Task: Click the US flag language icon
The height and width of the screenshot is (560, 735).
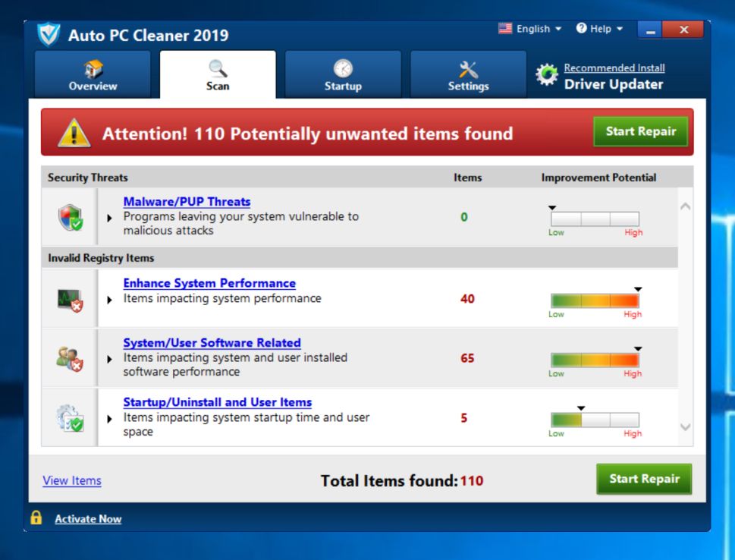Action: tap(505, 29)
